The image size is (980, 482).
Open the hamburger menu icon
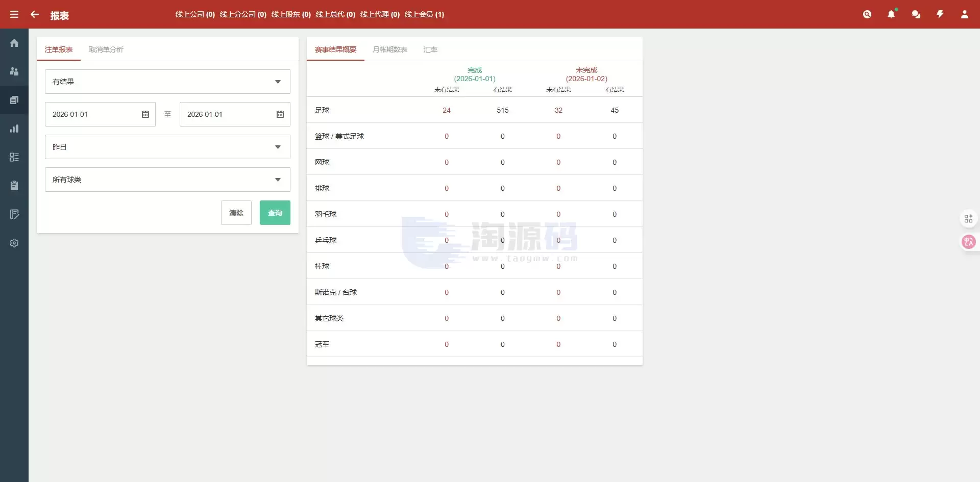tap(14, 14)
